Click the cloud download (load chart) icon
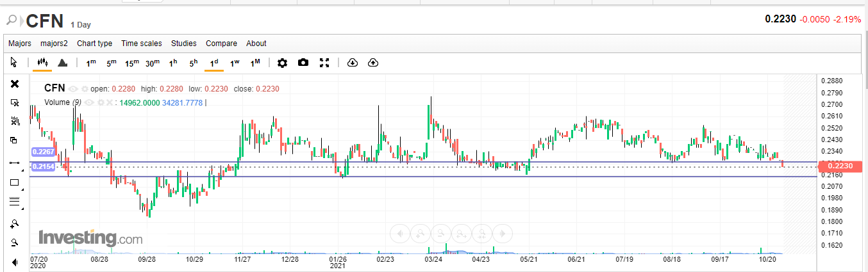The width and height of the screenshot is (868, 272). [x=352, y=63]
